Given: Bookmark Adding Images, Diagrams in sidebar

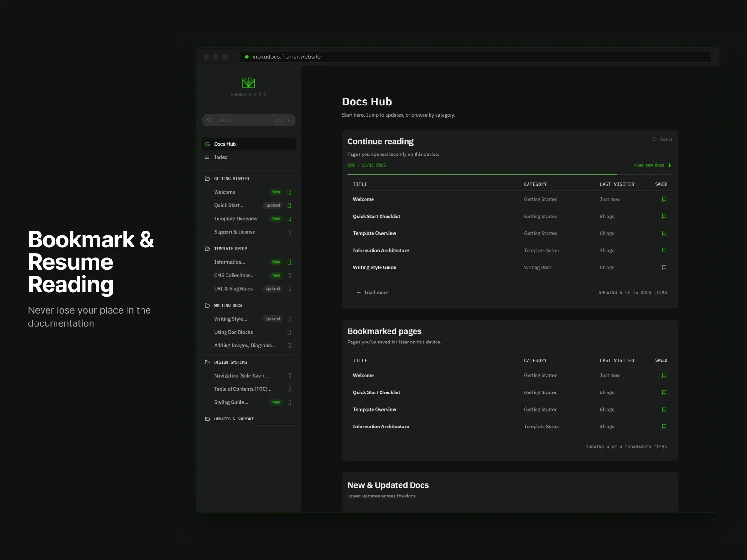Looking at the screenshot, I should point(289,346).
